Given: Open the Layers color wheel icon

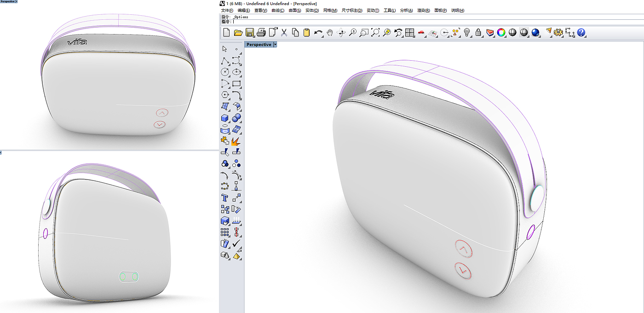Looking at the screenshot, I should [x=501, y=32].
